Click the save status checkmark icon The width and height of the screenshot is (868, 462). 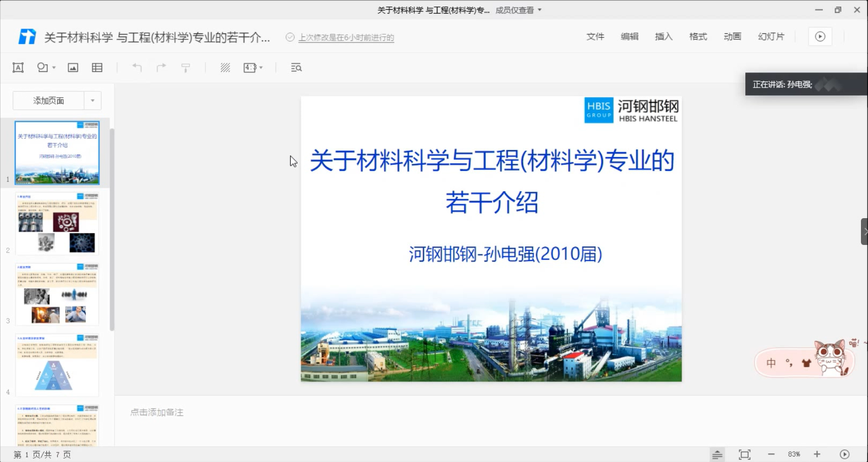pyautogui.click(x=290, y=37)
